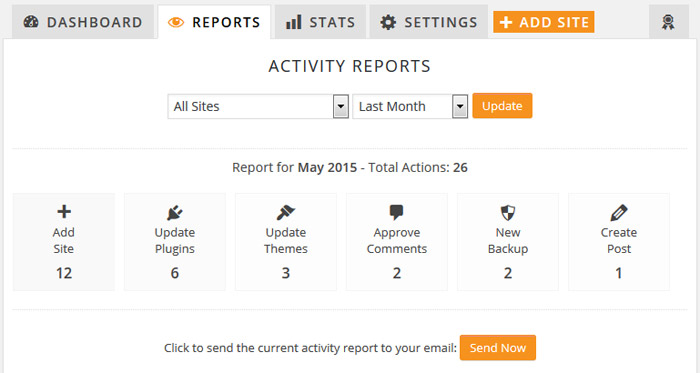Click the Send Now button
Screen dimensions: 700x373
[x=498, y=348]
